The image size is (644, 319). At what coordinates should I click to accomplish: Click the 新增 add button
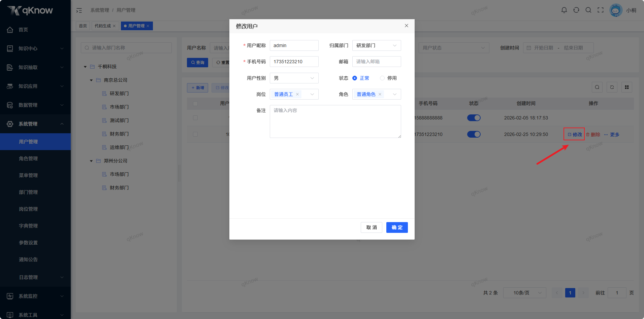(x=198, y=88)
